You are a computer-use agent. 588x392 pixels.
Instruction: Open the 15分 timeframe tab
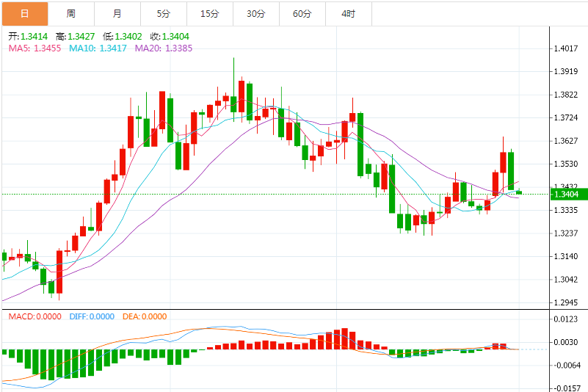(210, 14)
